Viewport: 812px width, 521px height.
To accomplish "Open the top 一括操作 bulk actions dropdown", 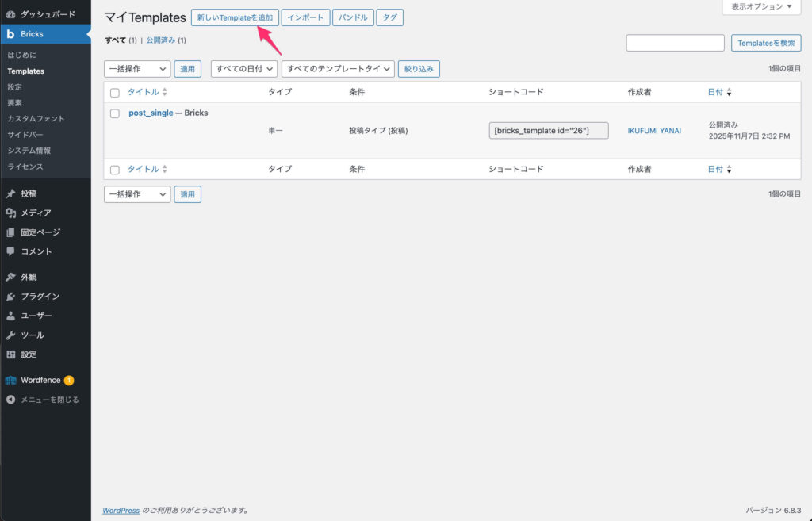I will click(x=137, y=69).
